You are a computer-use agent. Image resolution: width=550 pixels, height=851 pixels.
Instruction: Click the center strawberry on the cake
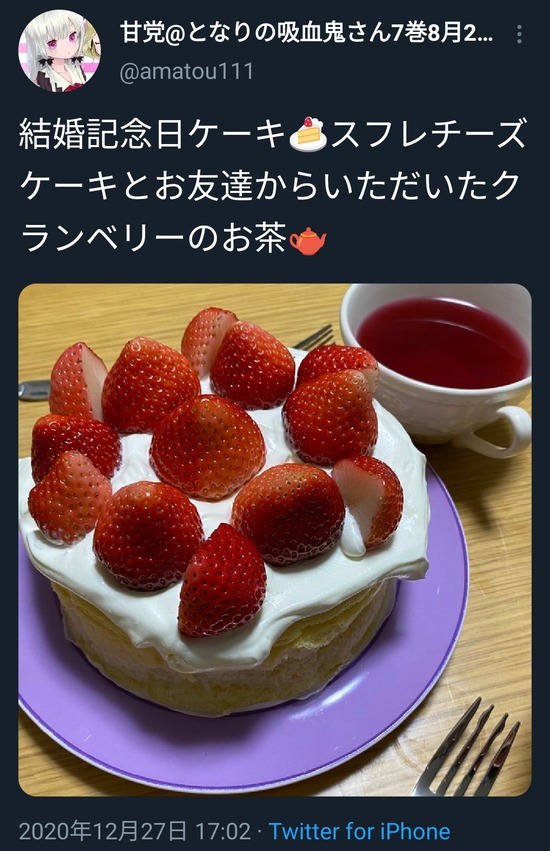[x=208, y=447]
